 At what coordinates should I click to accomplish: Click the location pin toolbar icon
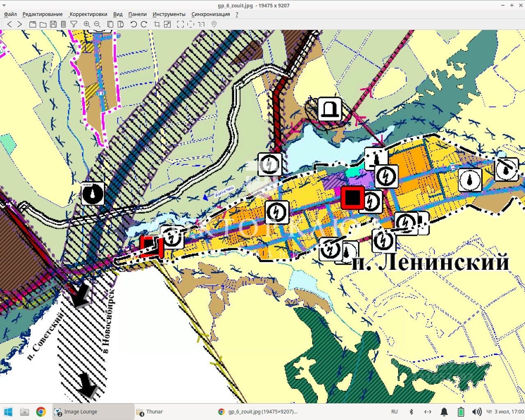click(x=214, y=24)
